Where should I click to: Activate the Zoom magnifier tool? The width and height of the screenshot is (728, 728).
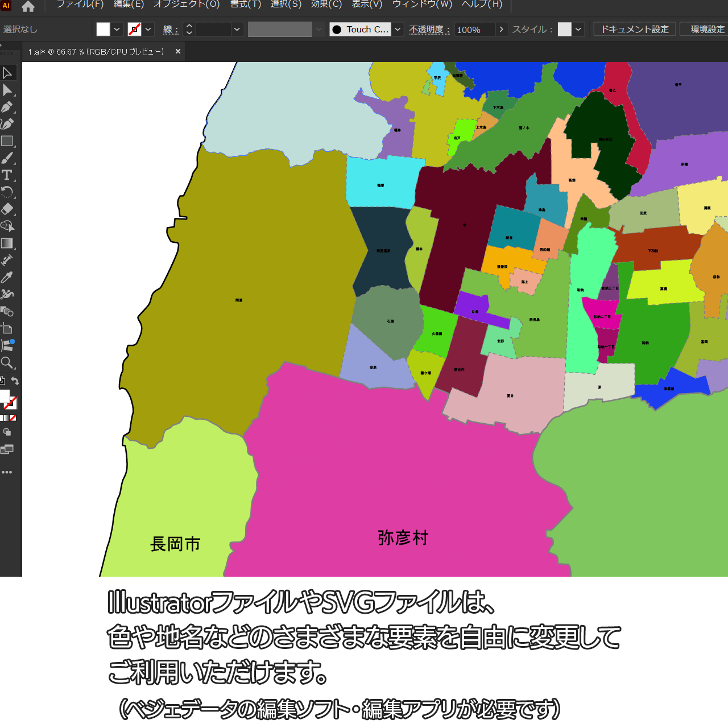coord(7,363)
